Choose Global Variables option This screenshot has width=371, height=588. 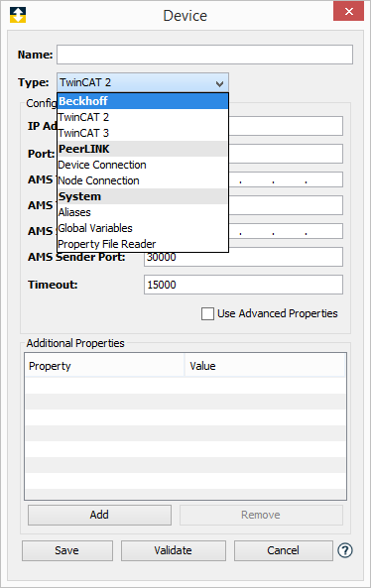coord(143,228)
